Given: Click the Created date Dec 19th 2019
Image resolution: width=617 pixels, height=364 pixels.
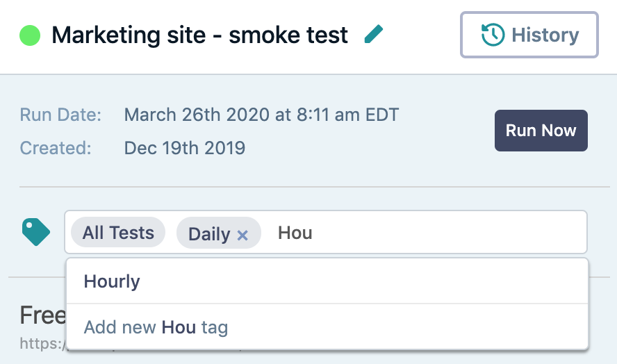Looking at the screenshot, I should 185,149.
